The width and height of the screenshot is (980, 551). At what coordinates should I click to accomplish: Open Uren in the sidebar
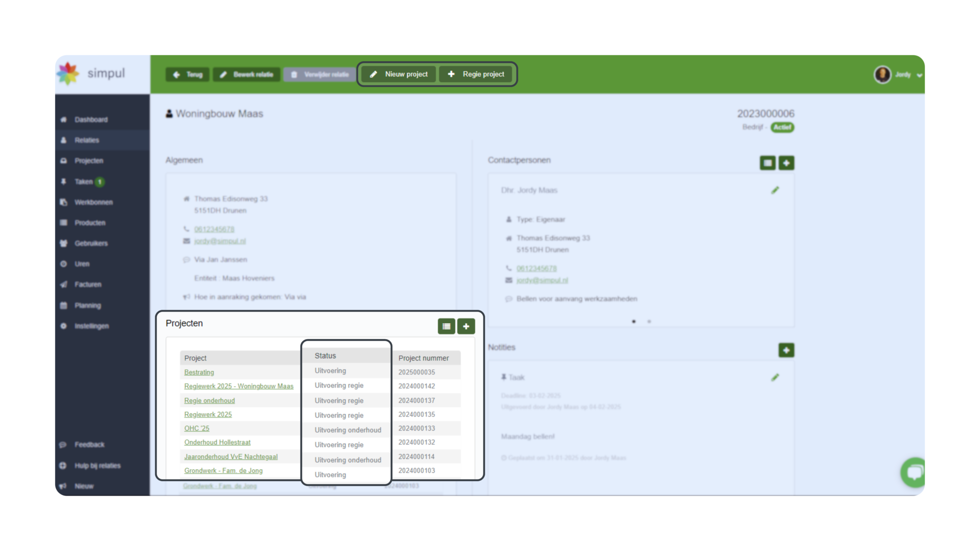click(x=82, y=264)
